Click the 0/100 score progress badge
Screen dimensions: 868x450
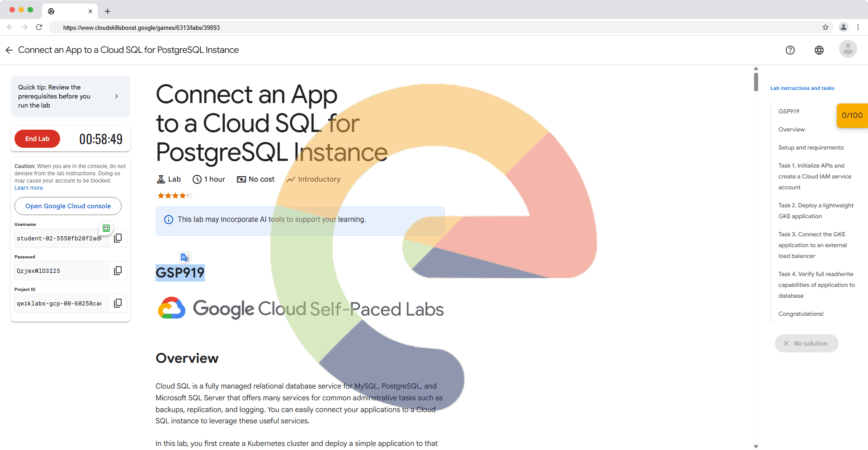point(852,116)
